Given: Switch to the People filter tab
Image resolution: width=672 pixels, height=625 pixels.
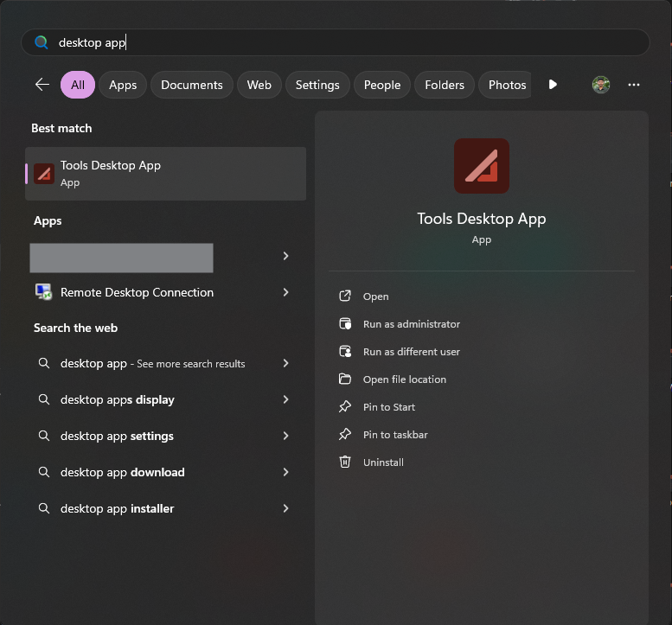Looking at the screenshot, I should click(382, 85).
